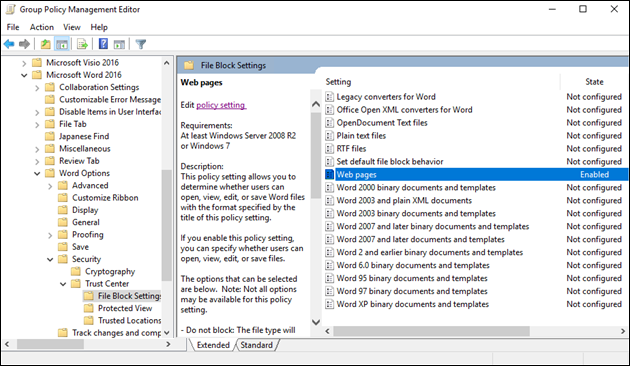Select Office Open XML converters for Word
This screenshot has width=630, height=366.
coord(404,110)
